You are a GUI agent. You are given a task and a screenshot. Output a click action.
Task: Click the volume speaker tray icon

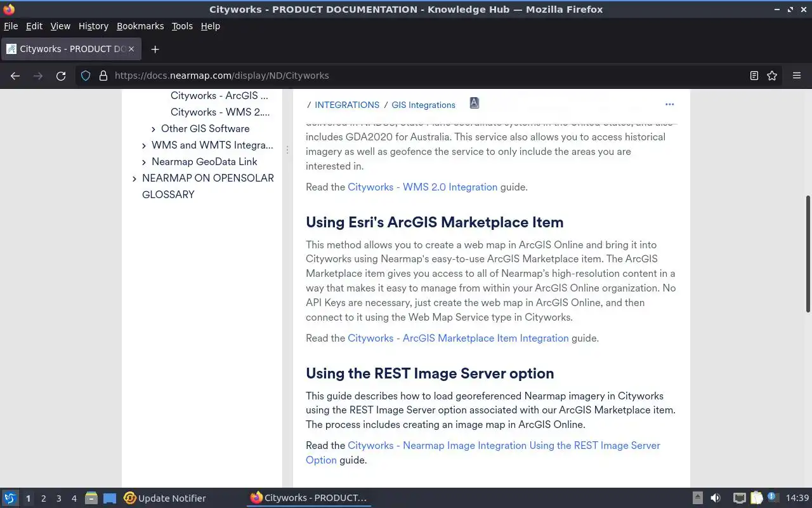(x=716, y=498)
